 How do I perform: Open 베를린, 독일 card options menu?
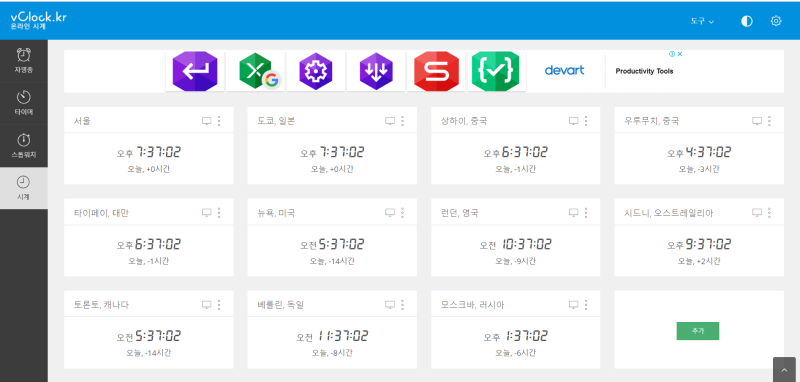pyautogui.click(x=402, y=304)
